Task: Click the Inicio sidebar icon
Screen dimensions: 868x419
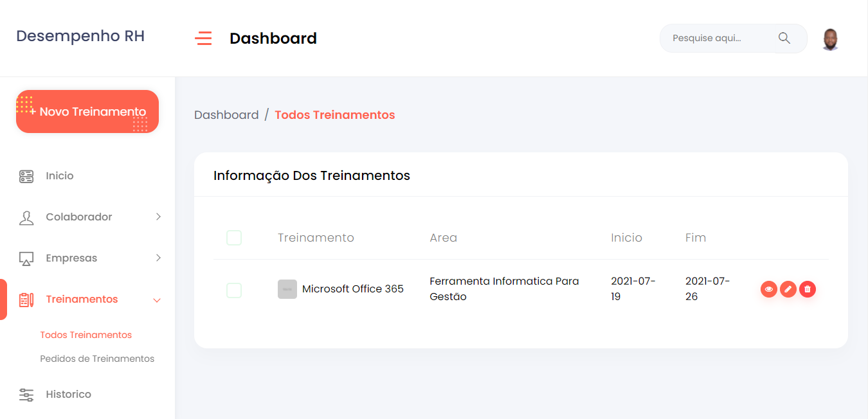Action: click(26, 176)
